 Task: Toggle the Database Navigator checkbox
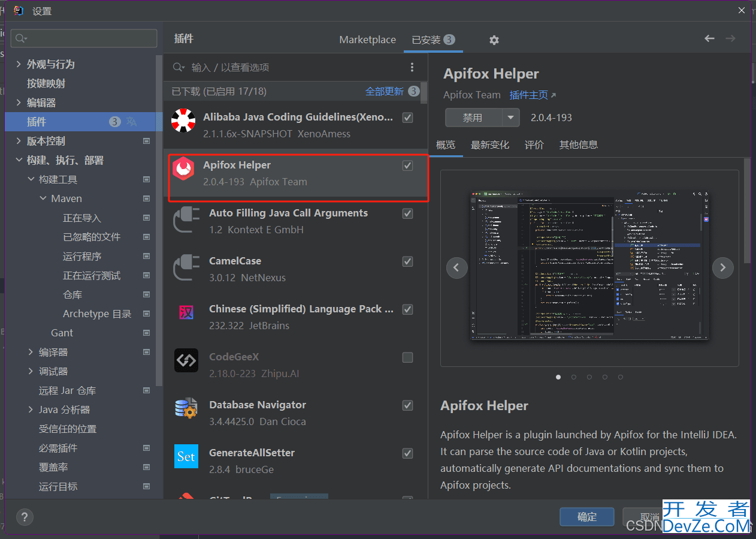click(x=407, y=405)
